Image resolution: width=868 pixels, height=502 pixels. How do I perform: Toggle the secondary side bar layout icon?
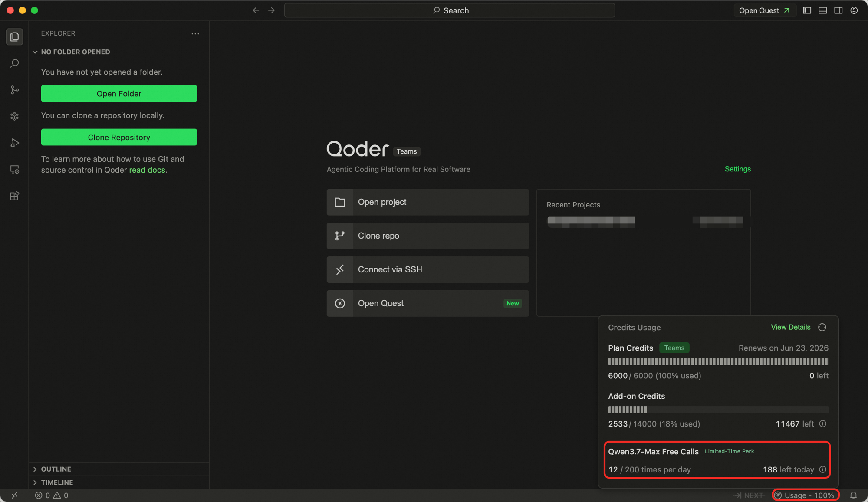(x=838, y=10)
